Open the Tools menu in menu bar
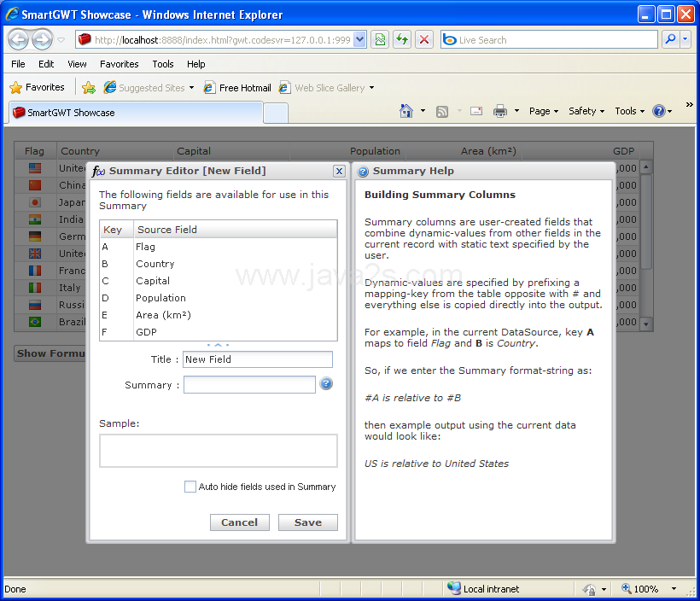This screenshot has width=700, height=601. (163, 64)
